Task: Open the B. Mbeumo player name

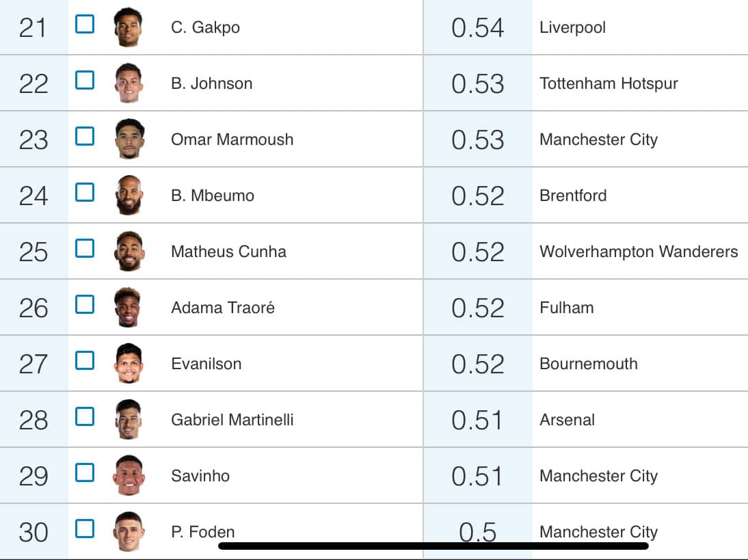Action: [213, 196]
